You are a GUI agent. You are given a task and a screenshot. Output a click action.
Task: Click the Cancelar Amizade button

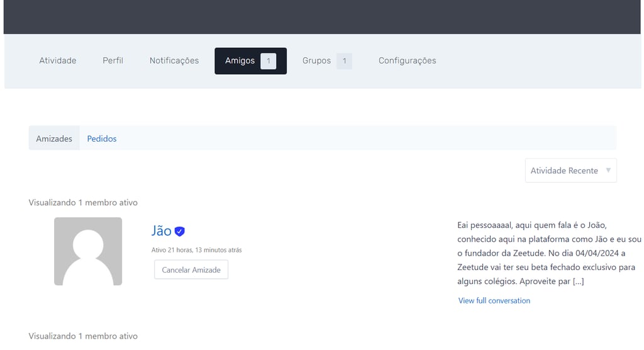pyautogui.click(x=191, y=270)
